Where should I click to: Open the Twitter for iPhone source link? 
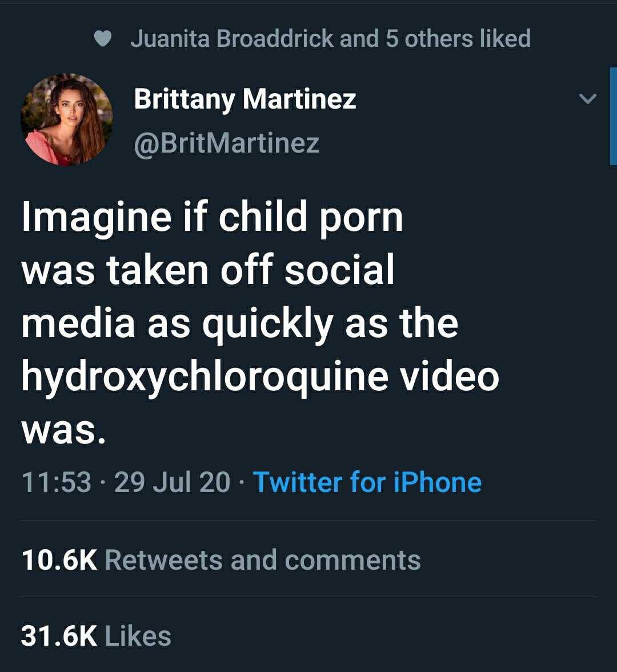tap(367, 482)
